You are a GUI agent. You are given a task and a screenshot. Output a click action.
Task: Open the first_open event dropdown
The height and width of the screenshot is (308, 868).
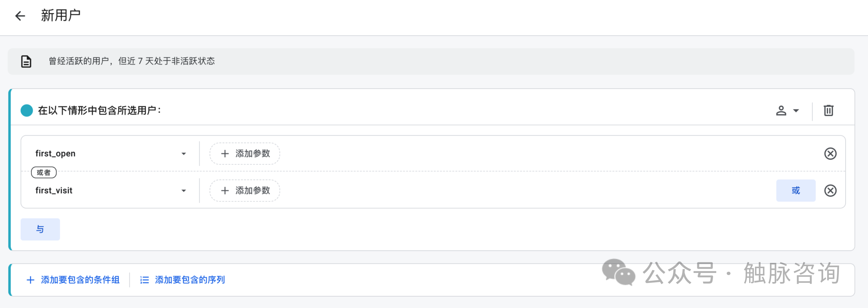183,154
